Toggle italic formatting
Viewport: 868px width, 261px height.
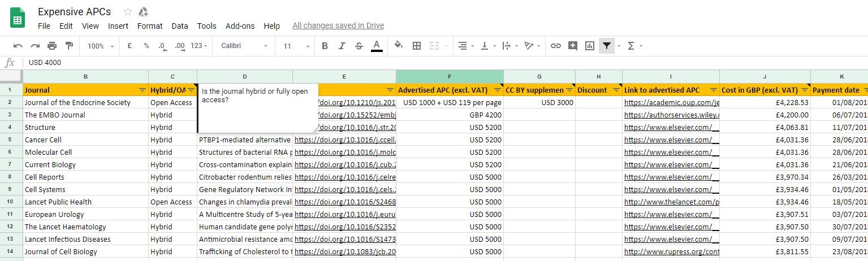coord(342,46)
